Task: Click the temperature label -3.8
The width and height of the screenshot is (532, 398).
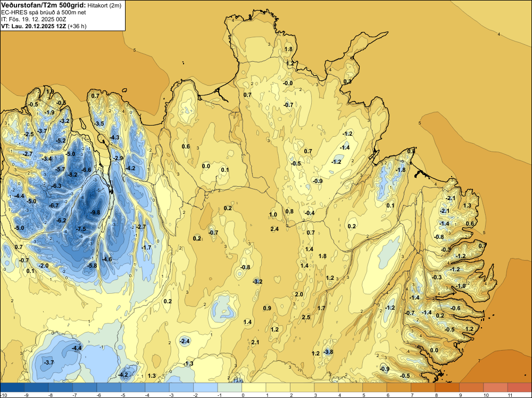Action: [328, 352]
